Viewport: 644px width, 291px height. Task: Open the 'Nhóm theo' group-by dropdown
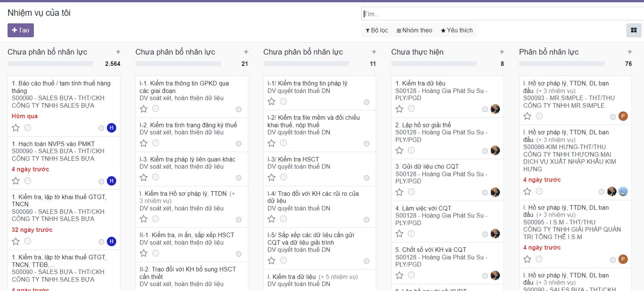click(414, 30)
